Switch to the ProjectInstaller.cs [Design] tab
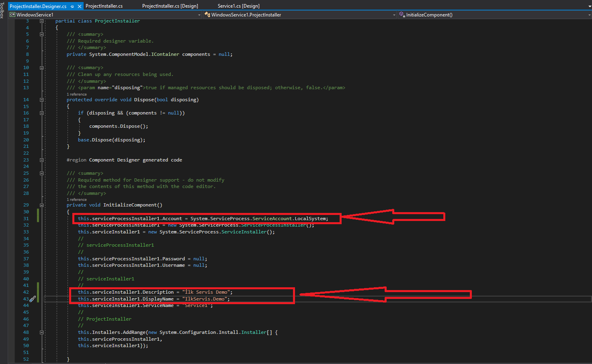This screenshot has width=592, height=364. click(x=169, y=6)
